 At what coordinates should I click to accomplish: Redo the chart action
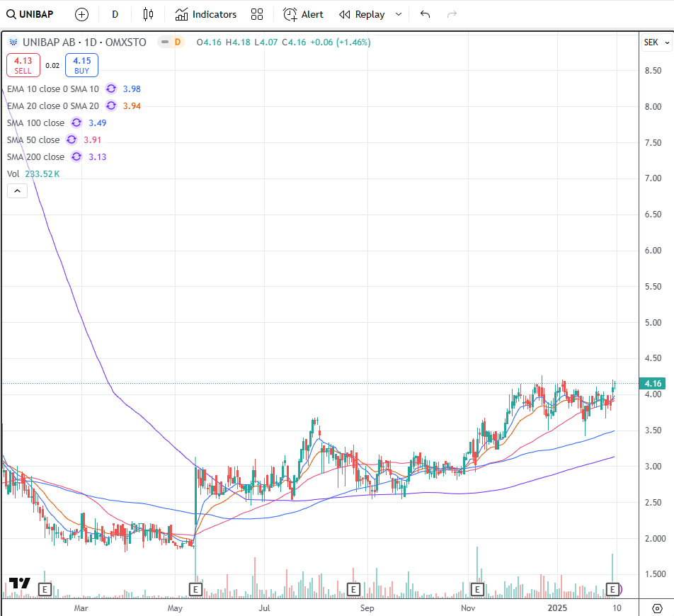coord(452,14)
